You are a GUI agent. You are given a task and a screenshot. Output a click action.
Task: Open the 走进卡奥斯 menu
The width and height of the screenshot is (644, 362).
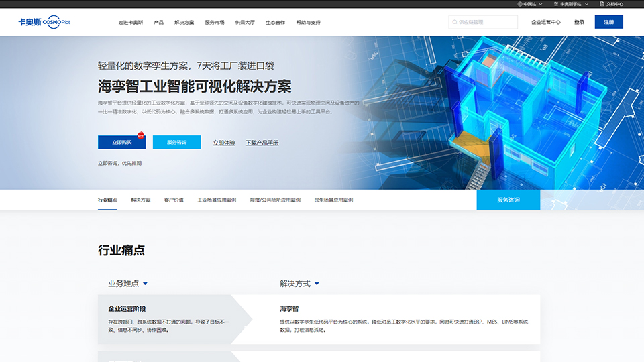click(x=131, y=23)
